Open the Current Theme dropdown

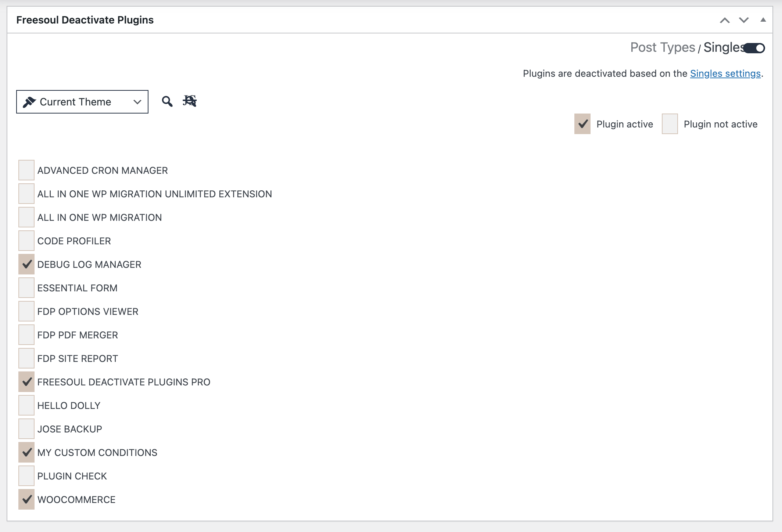(x=137, y=102)
